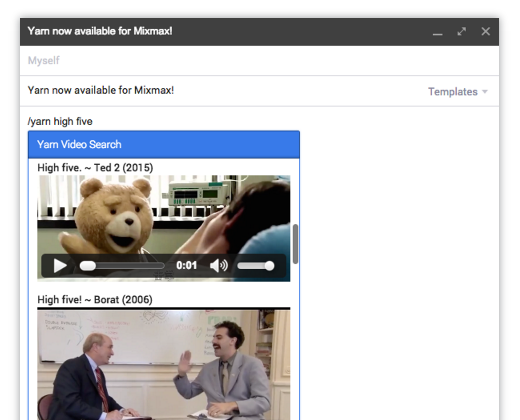Seek on the video progress bar
Viewport: 520px width, 420px height.
[122, 266]
